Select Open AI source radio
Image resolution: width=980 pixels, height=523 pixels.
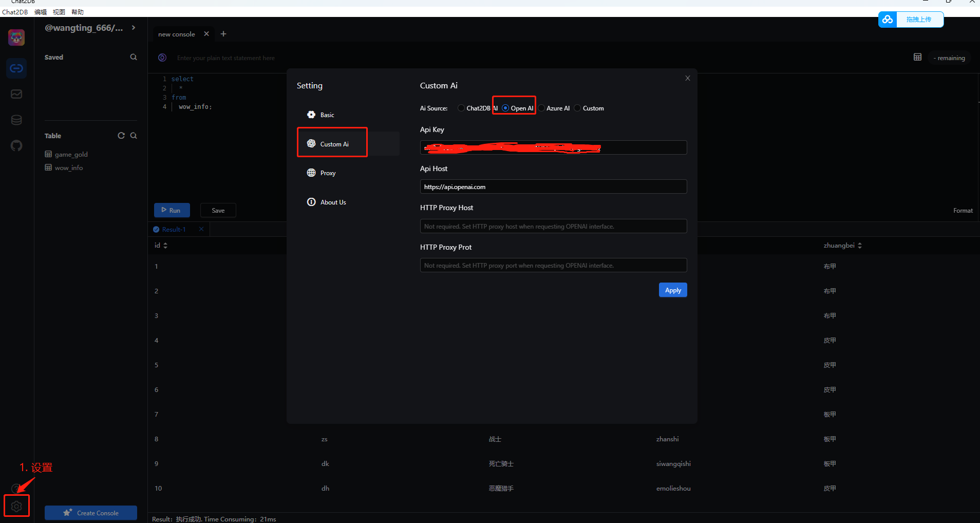tap(505, 108)
